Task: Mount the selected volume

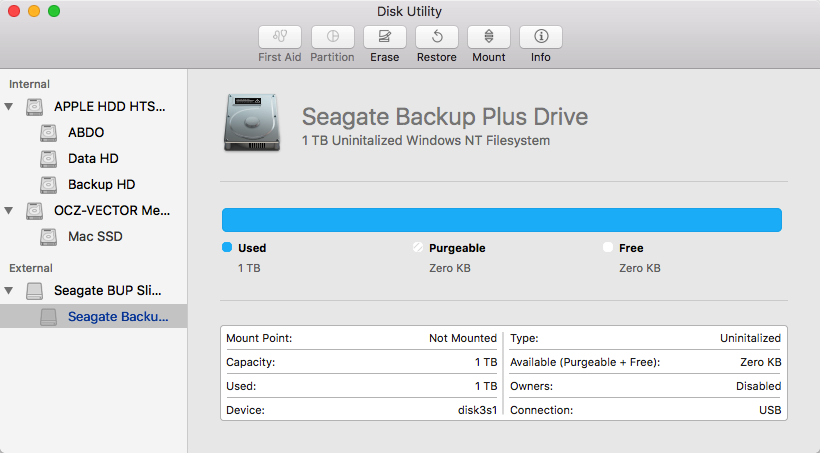Action: (488, 37)
